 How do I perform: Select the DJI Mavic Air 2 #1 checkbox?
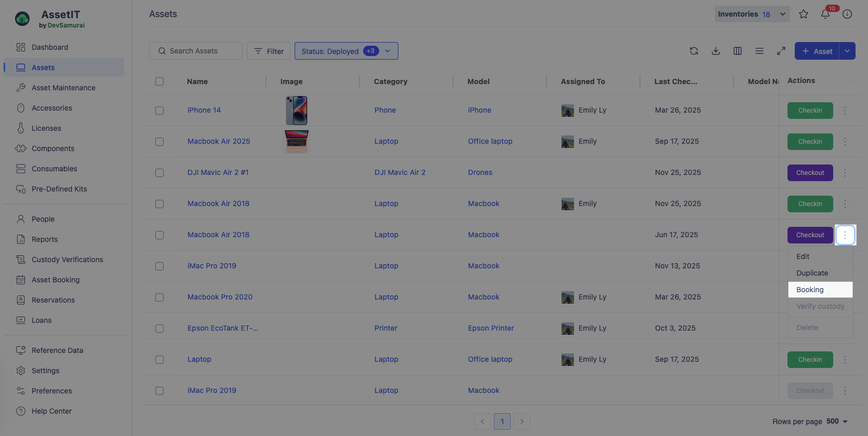click(159, 173)
